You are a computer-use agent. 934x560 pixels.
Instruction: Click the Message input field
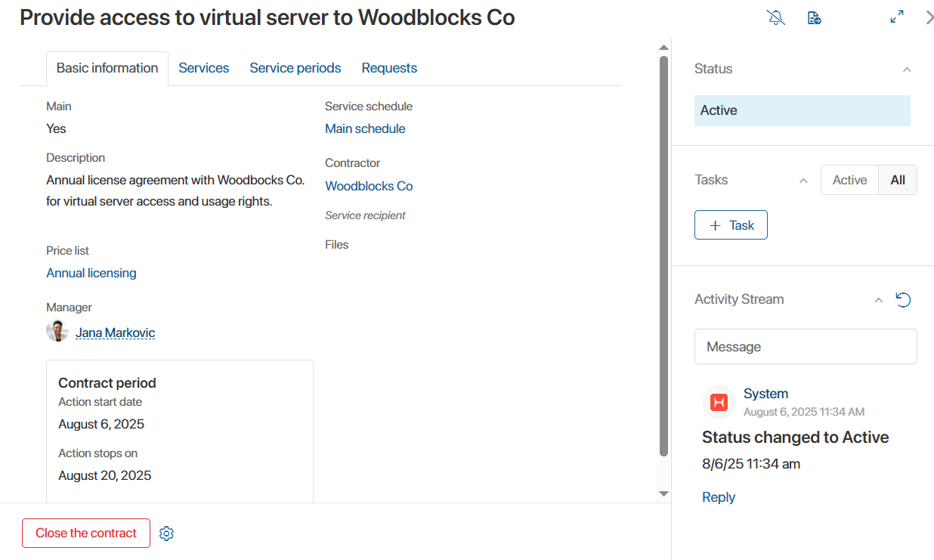pos(806,347)
